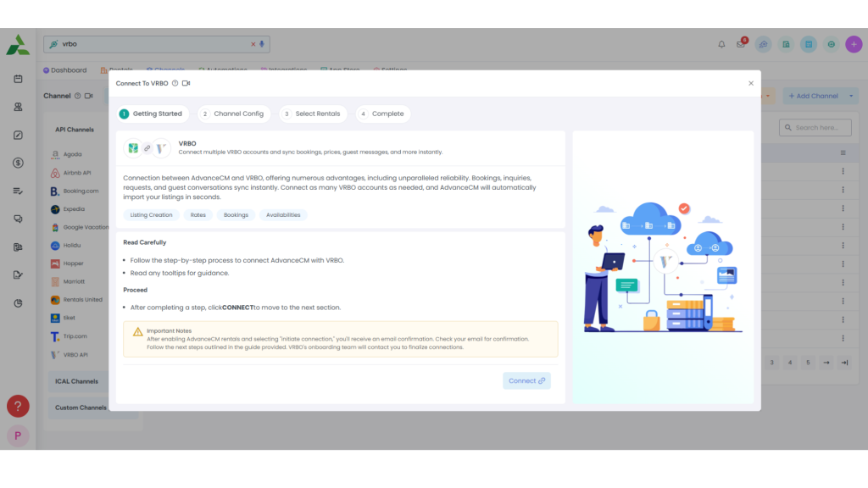Click the Availabilities tag

coord(283,215)
